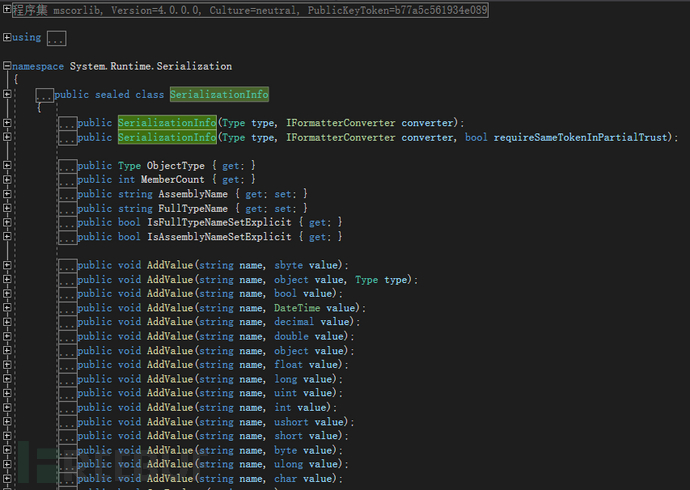Click the uint parameter type
The width and height of the screenshot is (690, 490).
pos(286,393)
